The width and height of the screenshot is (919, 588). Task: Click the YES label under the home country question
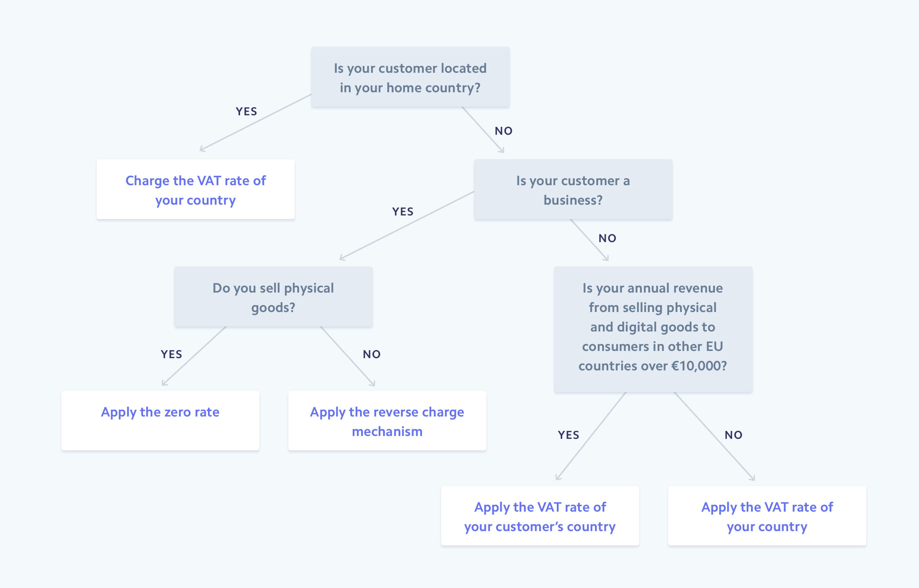pyautogui.click(x=246, y=111)
